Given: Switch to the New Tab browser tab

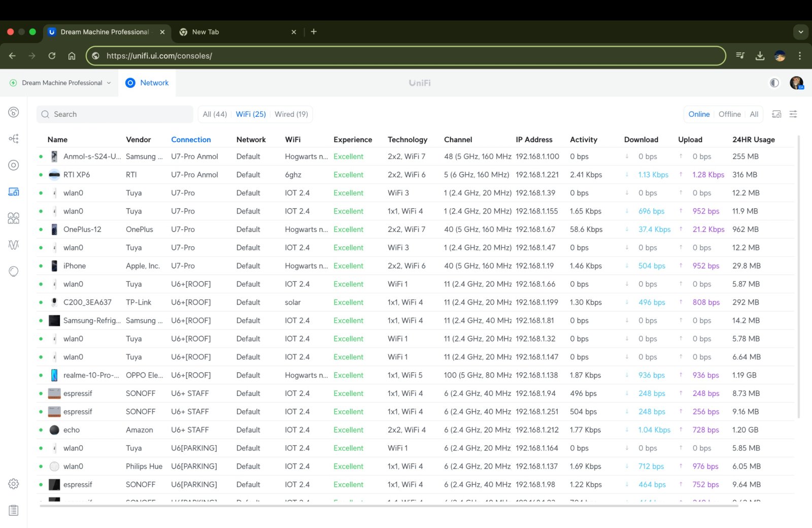Looking at the screenshot, I should pyautogui.click(x=238, y=32).
